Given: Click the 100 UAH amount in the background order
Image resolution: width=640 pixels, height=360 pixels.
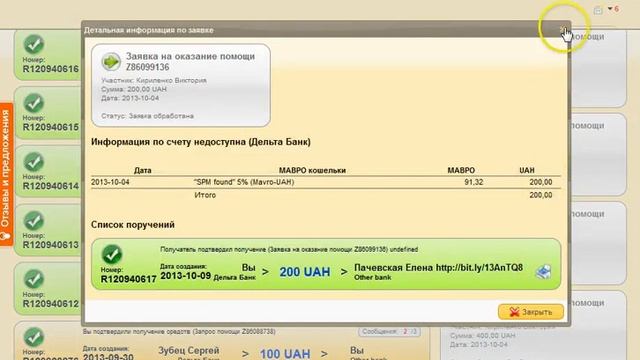Looking at the screenshot, I should [285, 353].
